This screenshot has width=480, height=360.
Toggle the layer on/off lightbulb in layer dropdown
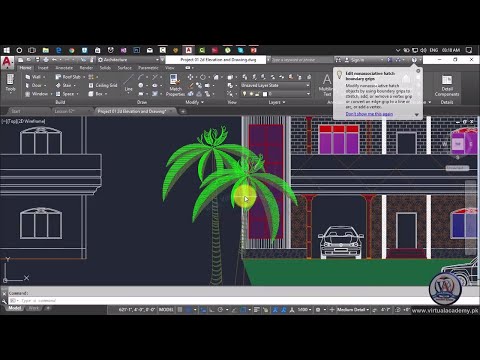coord(244,94)
